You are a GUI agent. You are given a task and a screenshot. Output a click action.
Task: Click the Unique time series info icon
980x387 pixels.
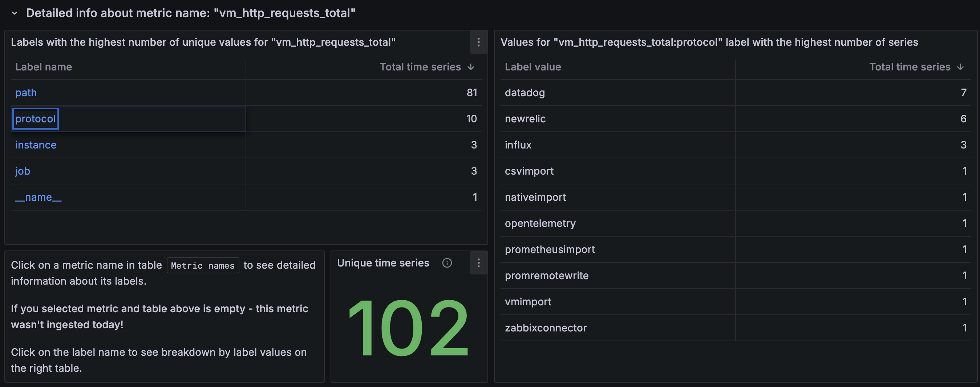tap(447, 263)
